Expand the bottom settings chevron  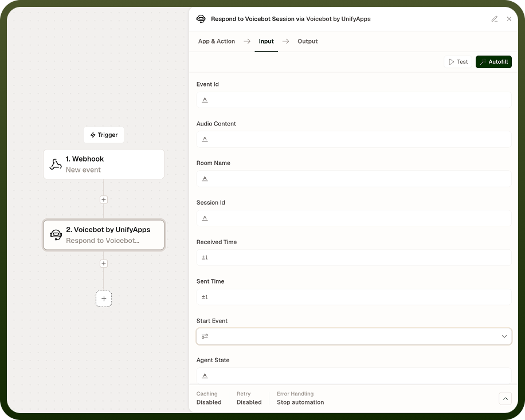point(506,399)
